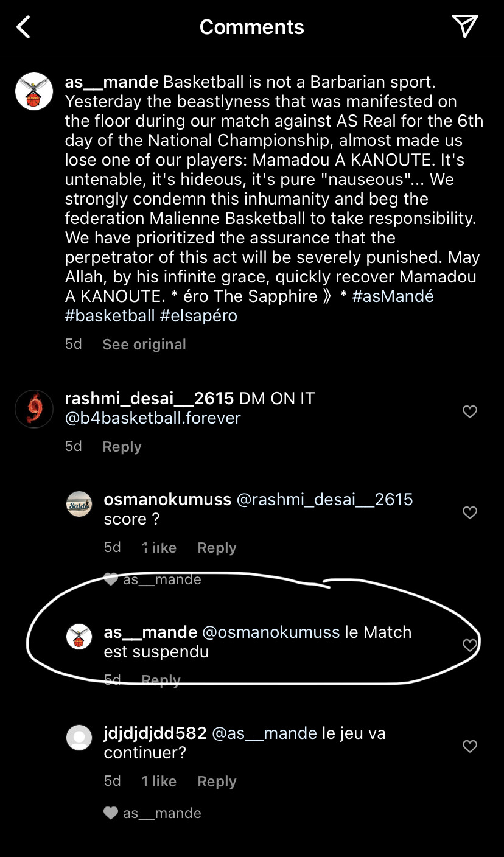Open rashmi_desai__2615 profile avatar
This screenshot has width=504, height=857.
tap(34, 409)
